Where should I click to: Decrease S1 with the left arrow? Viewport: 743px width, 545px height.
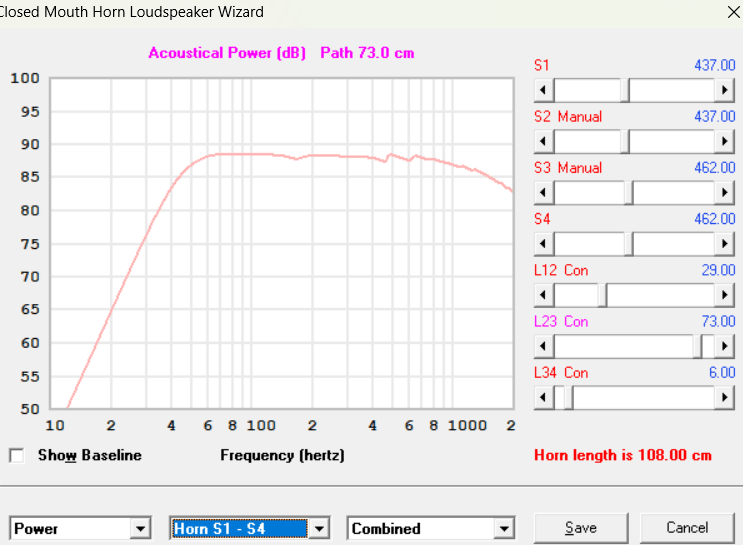click(544, 90)
